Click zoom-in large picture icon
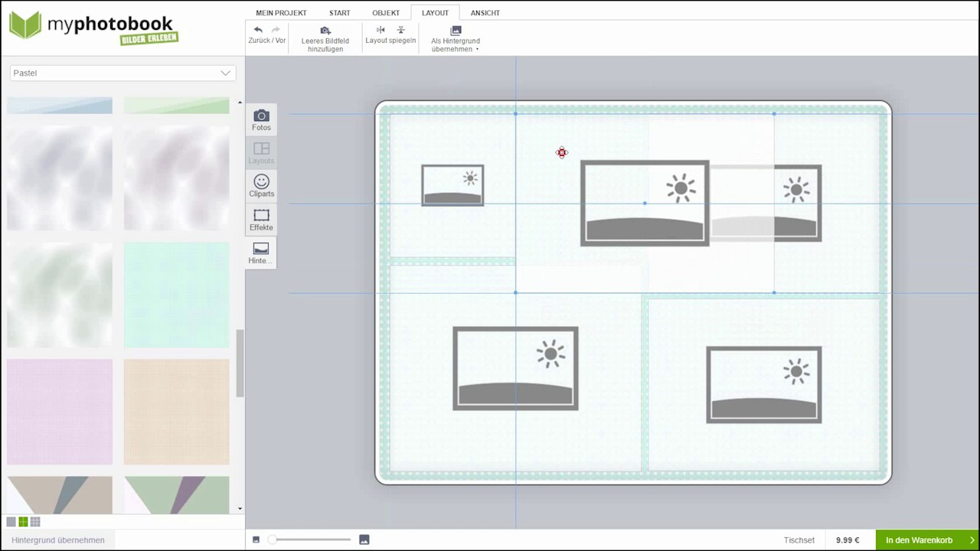The height and width of the screenshot is (551, 980). coord(364,540)
